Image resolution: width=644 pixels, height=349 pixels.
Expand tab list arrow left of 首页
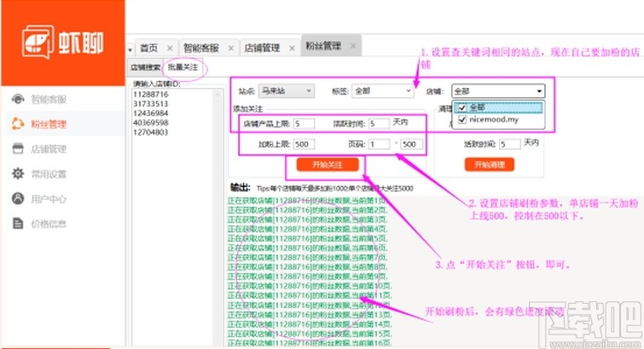coord(131,49)
